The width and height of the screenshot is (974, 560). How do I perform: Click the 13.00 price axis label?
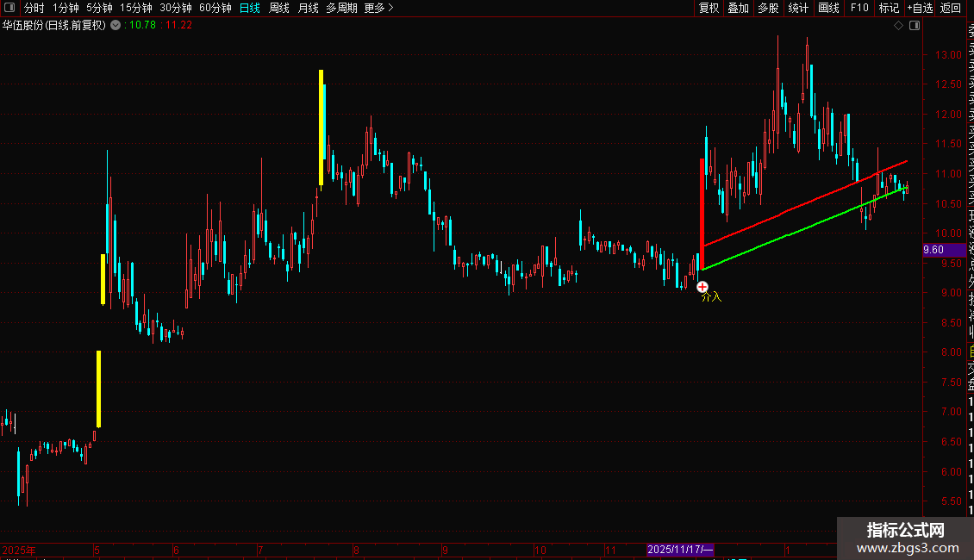[x=948, y=54]
